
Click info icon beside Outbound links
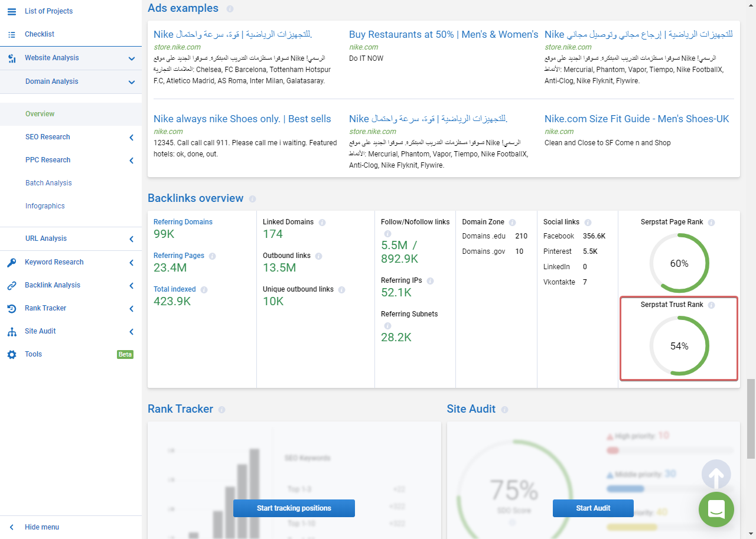point(318,256)
